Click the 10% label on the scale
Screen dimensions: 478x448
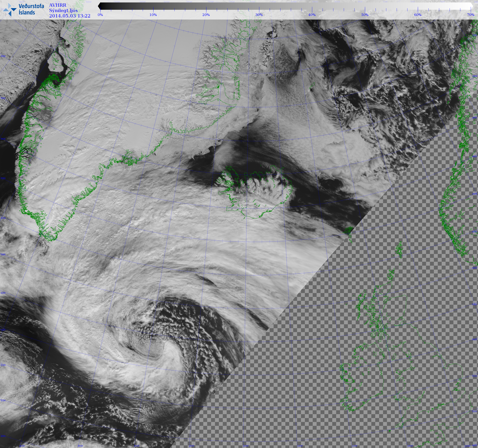click(x=153, y=15)
